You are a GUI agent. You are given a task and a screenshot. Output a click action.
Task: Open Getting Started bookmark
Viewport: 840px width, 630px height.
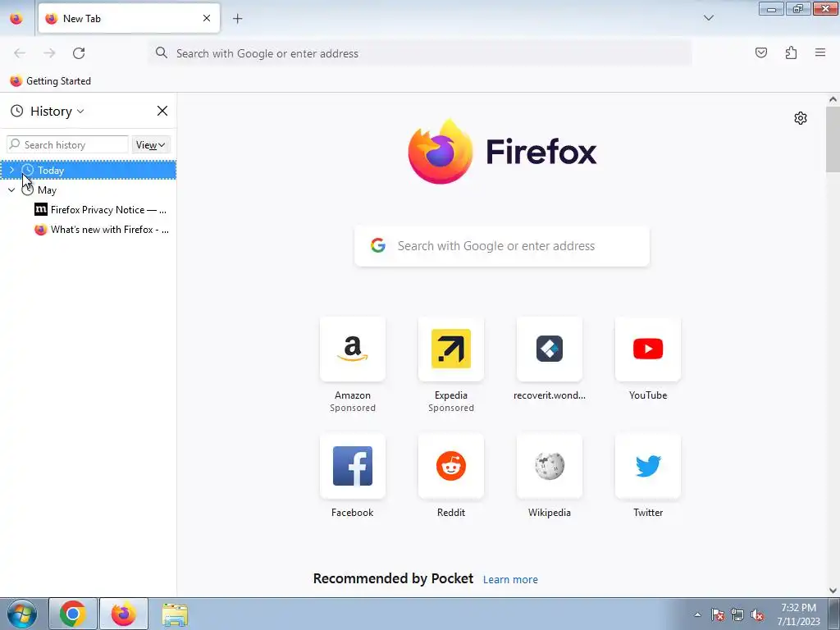tap(50, 81)
